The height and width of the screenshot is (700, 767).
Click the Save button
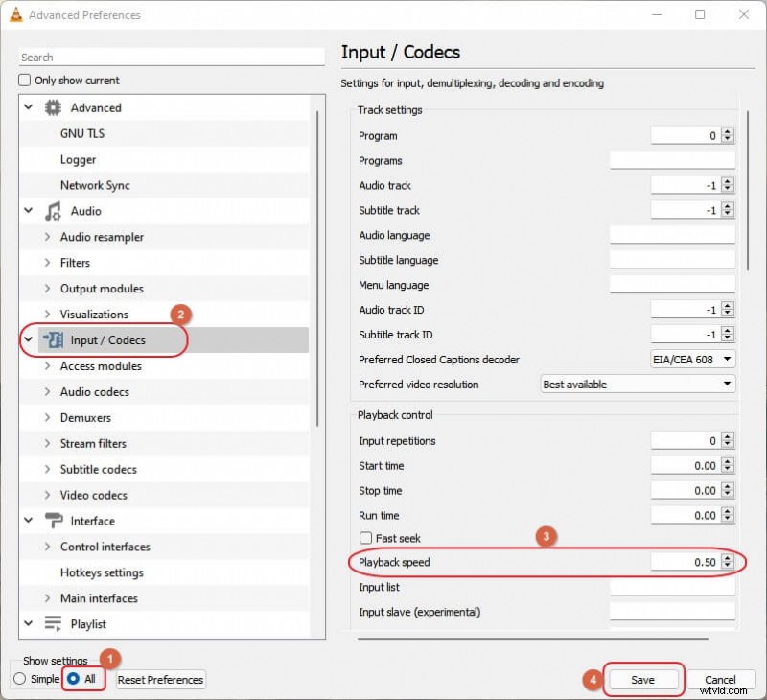click(x=643, y=679)
